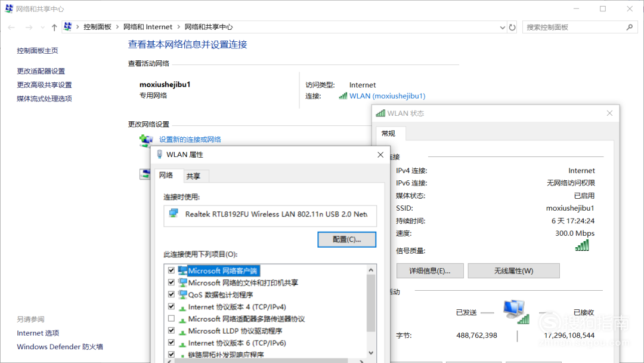The image size is (644, 363).
Task: Select 网络和 Internet in the breadcrumb path
Action: point(148,27)
